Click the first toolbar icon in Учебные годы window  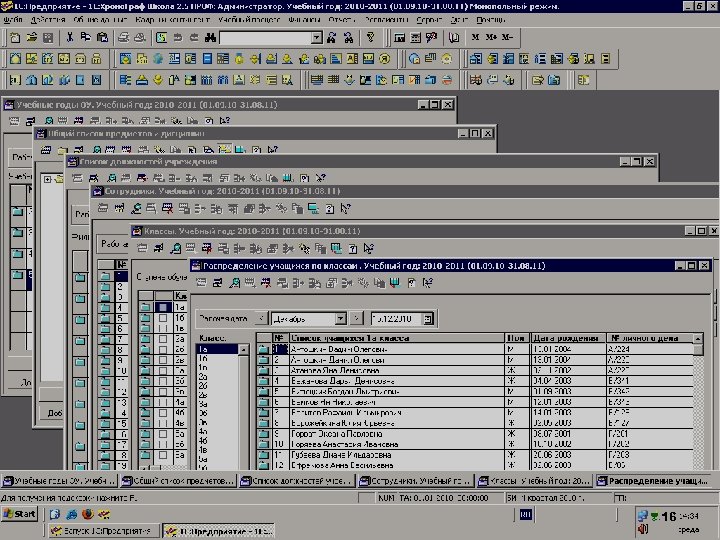tap(15, 121)
